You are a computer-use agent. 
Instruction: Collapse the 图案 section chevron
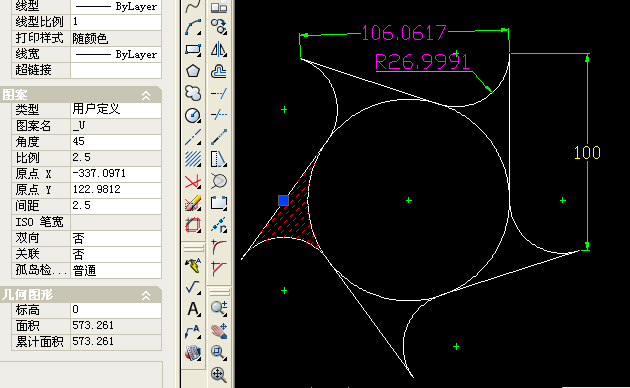pos(146,95)
